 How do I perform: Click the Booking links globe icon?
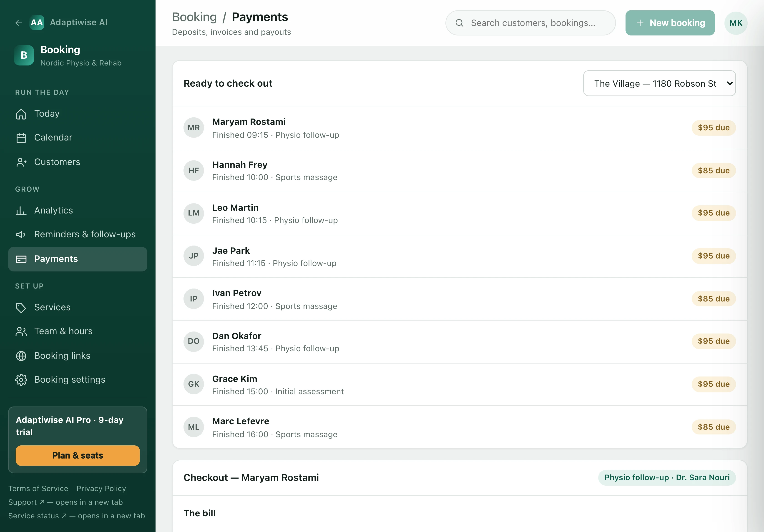tap(21, 356)
